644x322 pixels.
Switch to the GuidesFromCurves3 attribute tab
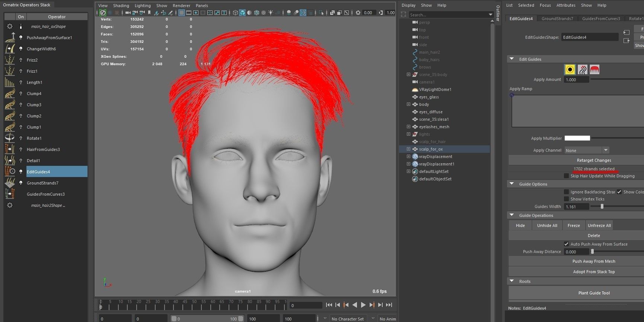coord(601,19)
